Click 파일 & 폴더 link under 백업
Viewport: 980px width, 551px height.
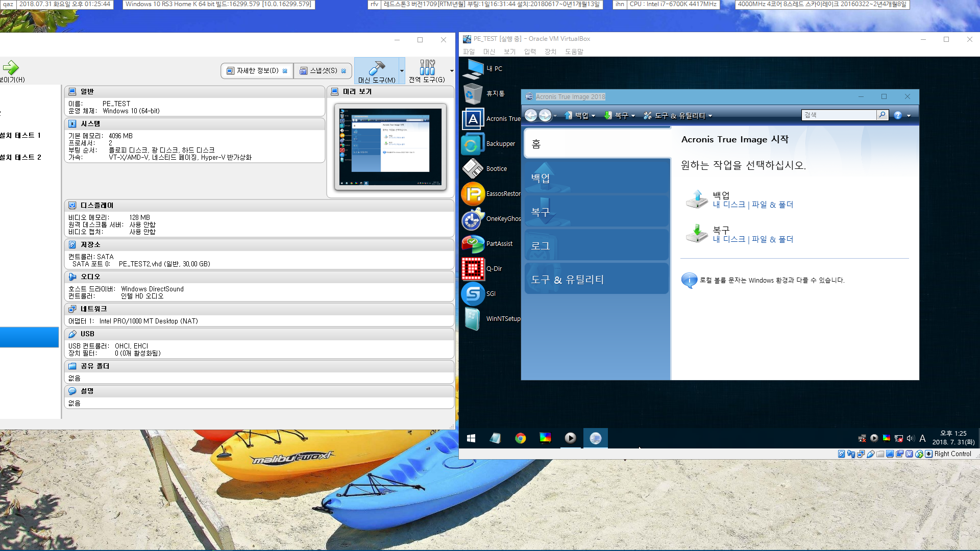[772, 205]
